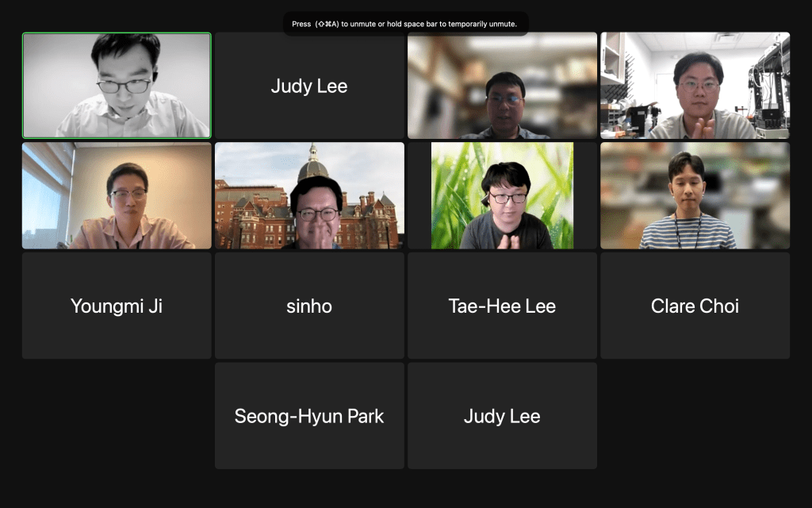
Task: Click the lanyard on the striped-shirt participant
Action: tap(688, 229)
